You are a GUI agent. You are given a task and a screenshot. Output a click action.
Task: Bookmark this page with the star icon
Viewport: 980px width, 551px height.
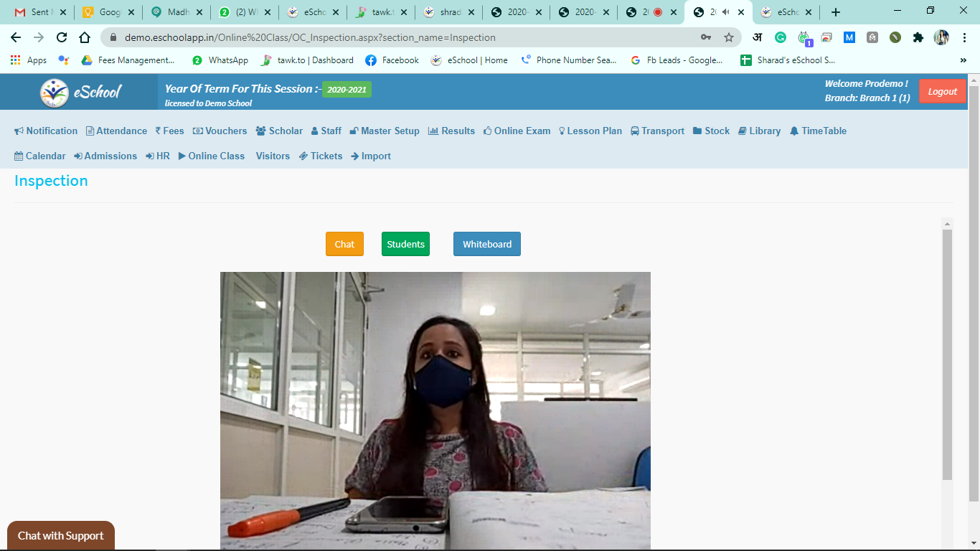(729, 37)
